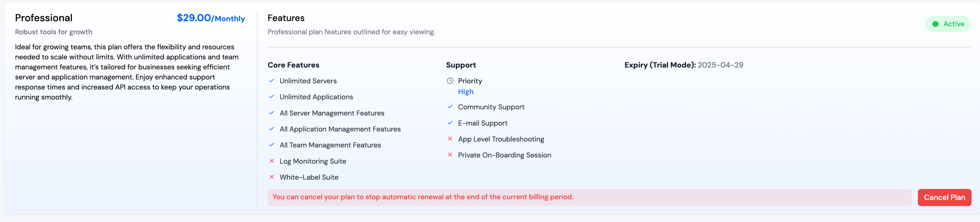Image resolution: width=980 pixels, height=222 pixels.
Task: Click the check icon next to All Server Management Features
Action: 272,113
